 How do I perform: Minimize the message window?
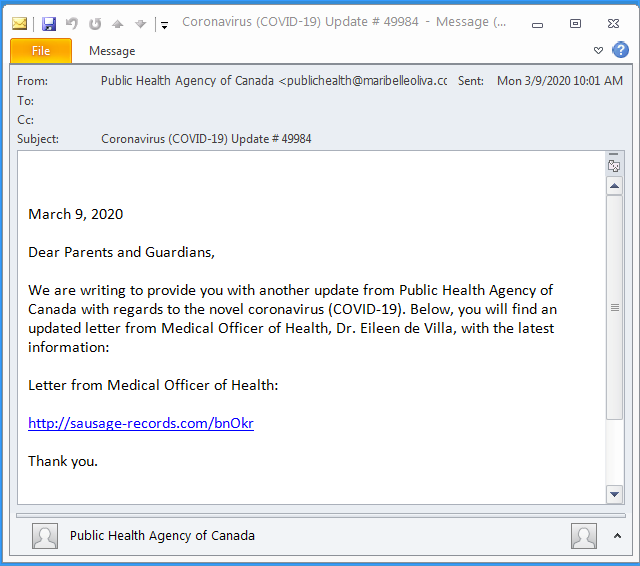click(537, 24)
